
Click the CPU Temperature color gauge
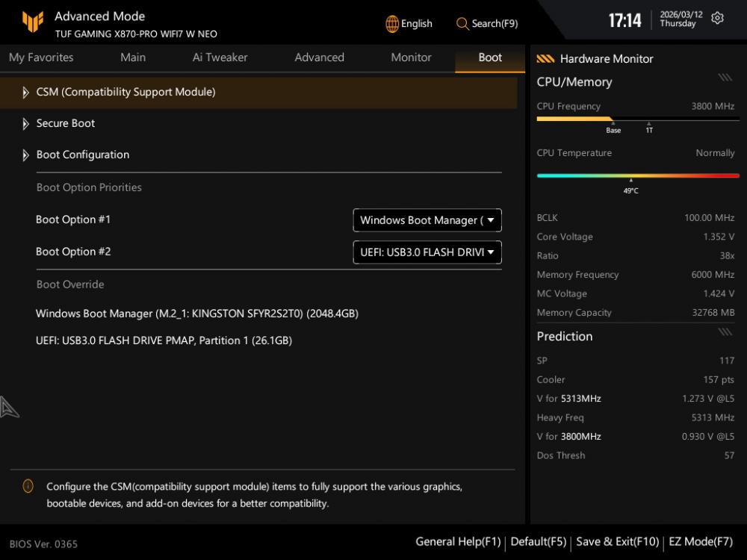(638, 175)
